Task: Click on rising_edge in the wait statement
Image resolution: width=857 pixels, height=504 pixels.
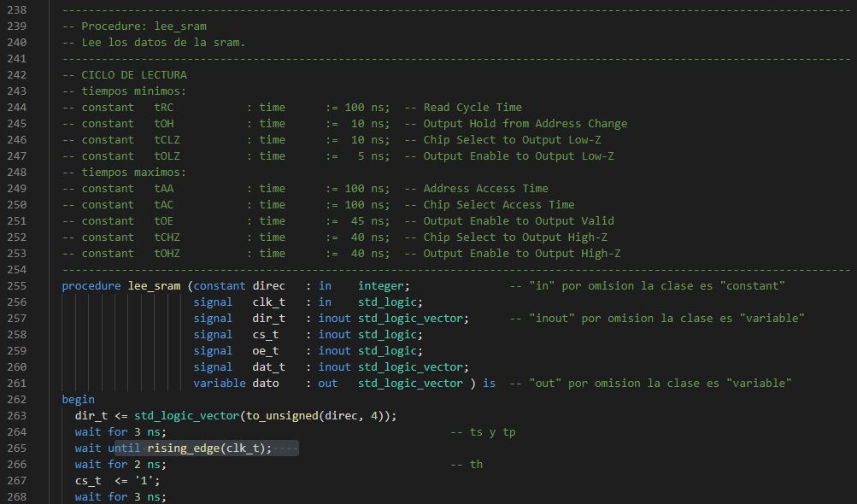Action: [x=183, y=448]
